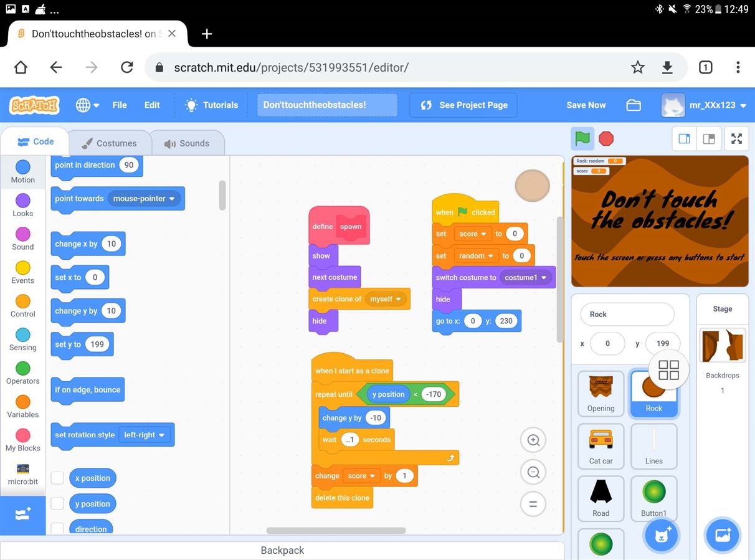Screen dimensions: 755x560
Task: Zoom out of the code workspace
Action: 533,472
